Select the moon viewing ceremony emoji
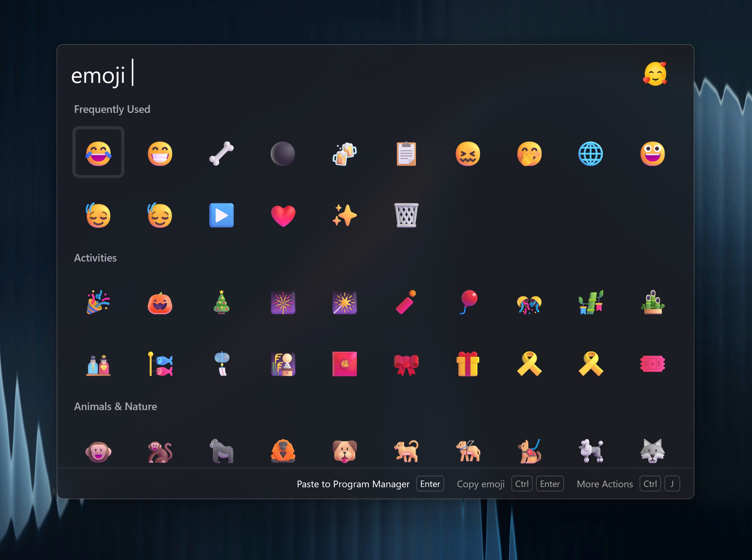Viewport: 752px width, 560px height. (283, 364)
